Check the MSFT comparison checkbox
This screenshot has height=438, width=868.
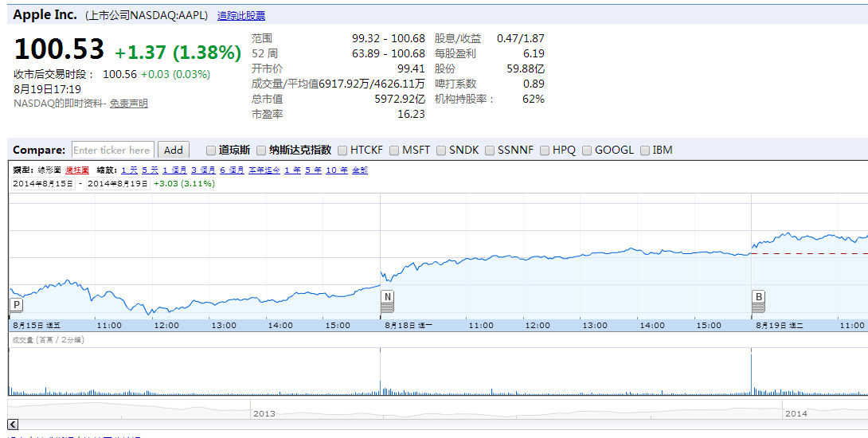394,150
